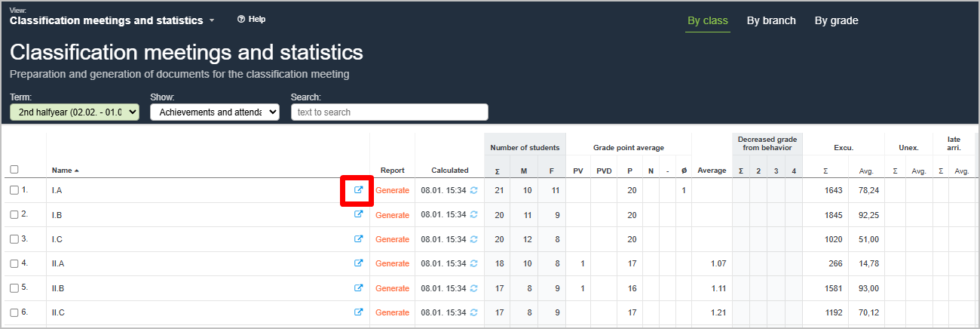Open class II.B external link icon
The image size is (980, 329).
click(x=359, y=288)
